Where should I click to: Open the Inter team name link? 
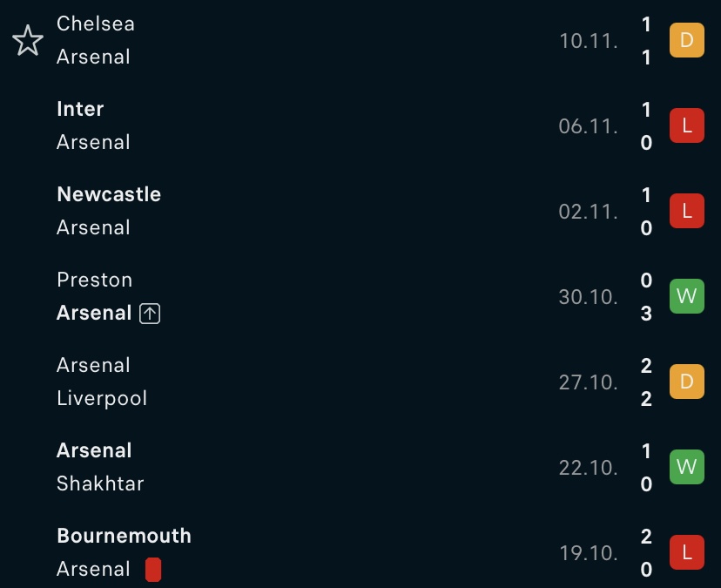tap(80, 109)
